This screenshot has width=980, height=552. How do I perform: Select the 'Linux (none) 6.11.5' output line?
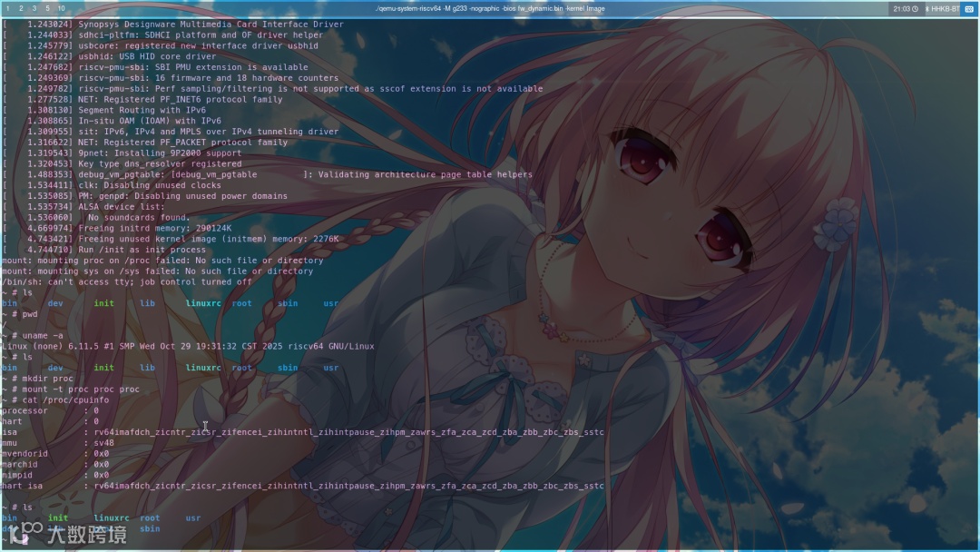[x=188, y=346]
